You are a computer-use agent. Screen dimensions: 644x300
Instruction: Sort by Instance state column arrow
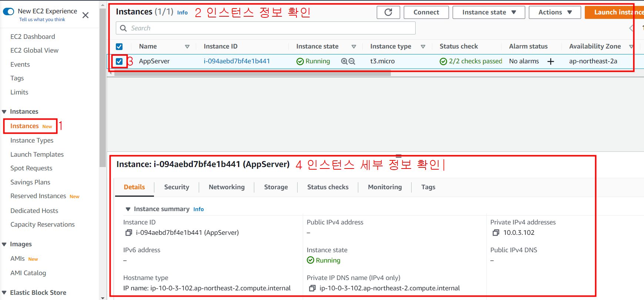[354, 47]
